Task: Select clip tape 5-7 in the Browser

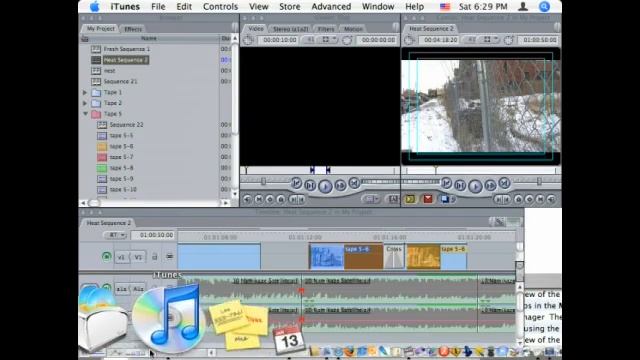Action: click(x=121, y=157)
